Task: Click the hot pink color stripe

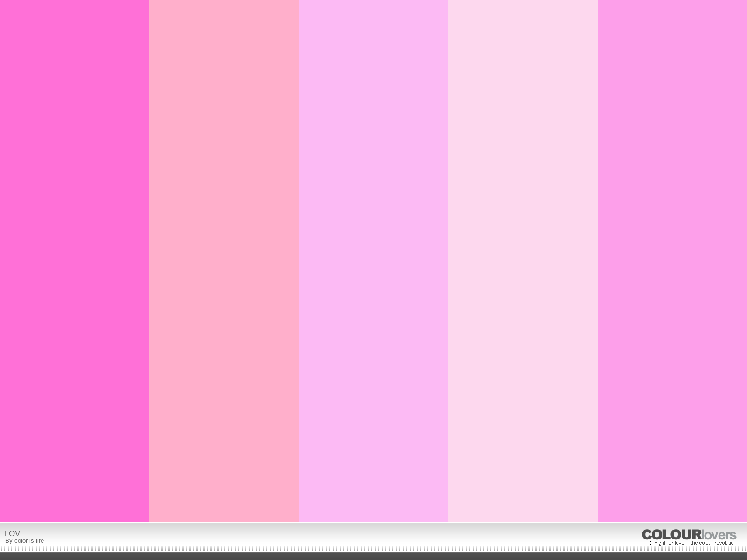Action: pos(75,261)
